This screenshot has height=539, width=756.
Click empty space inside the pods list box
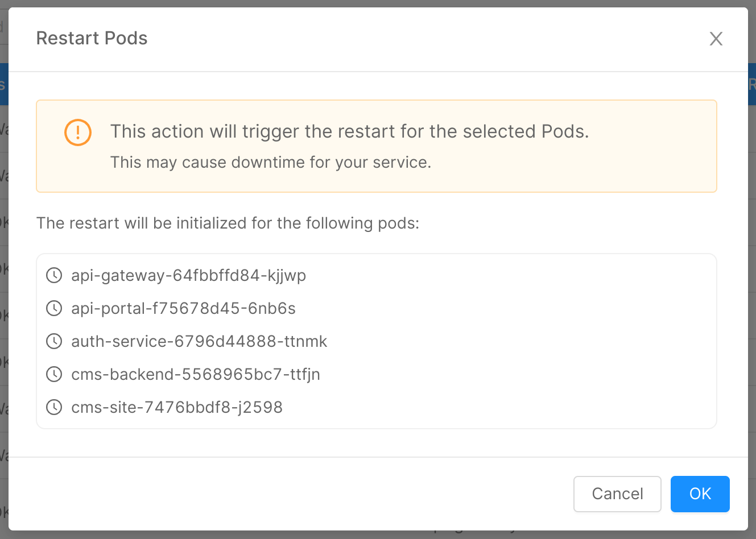pyautogui.click(x=512, y=341)
